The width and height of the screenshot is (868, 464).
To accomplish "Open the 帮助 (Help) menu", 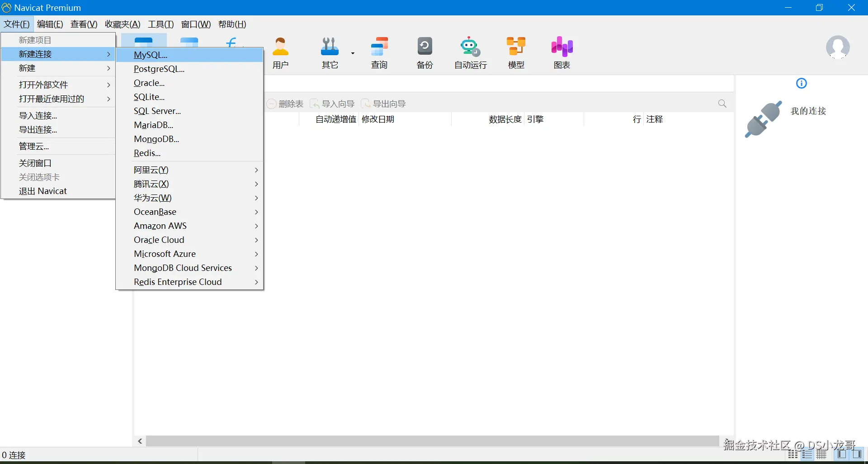I will (232, 24).
